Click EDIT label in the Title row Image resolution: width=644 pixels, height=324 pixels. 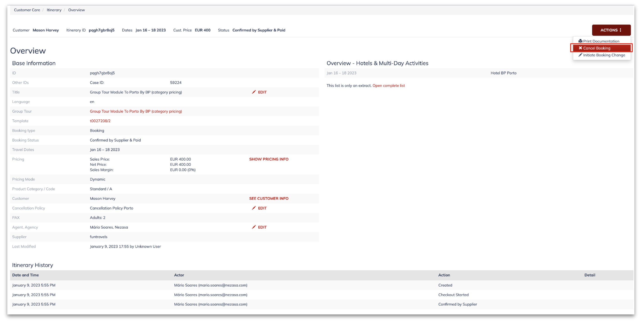262,92
